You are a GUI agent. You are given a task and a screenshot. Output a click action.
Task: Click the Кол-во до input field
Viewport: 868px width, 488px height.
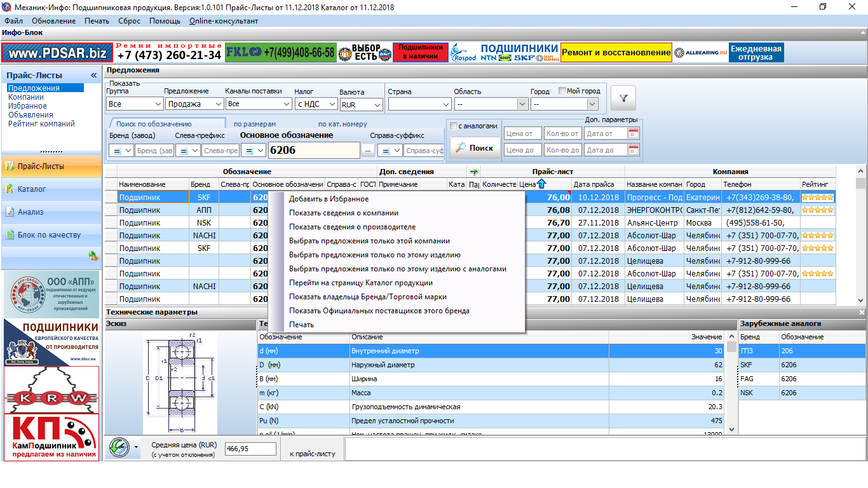(563, 150)
